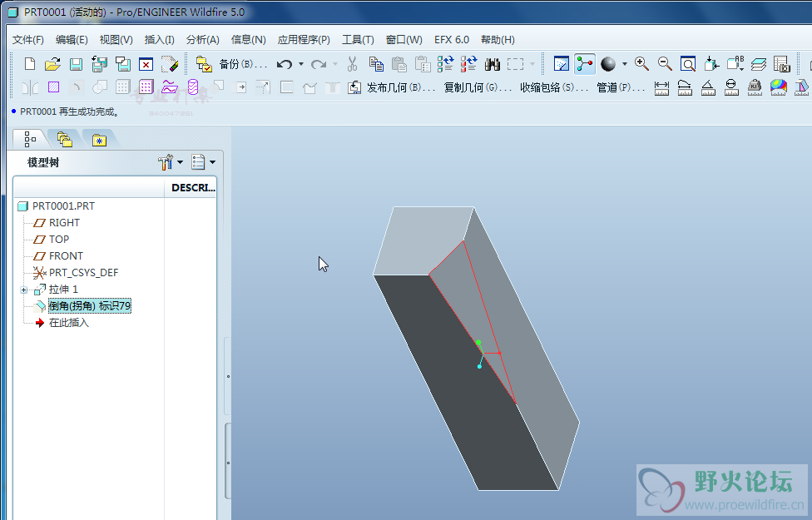Click the 复制几何(G)... button
Viewport: 812px width, 520px height.
478,87
